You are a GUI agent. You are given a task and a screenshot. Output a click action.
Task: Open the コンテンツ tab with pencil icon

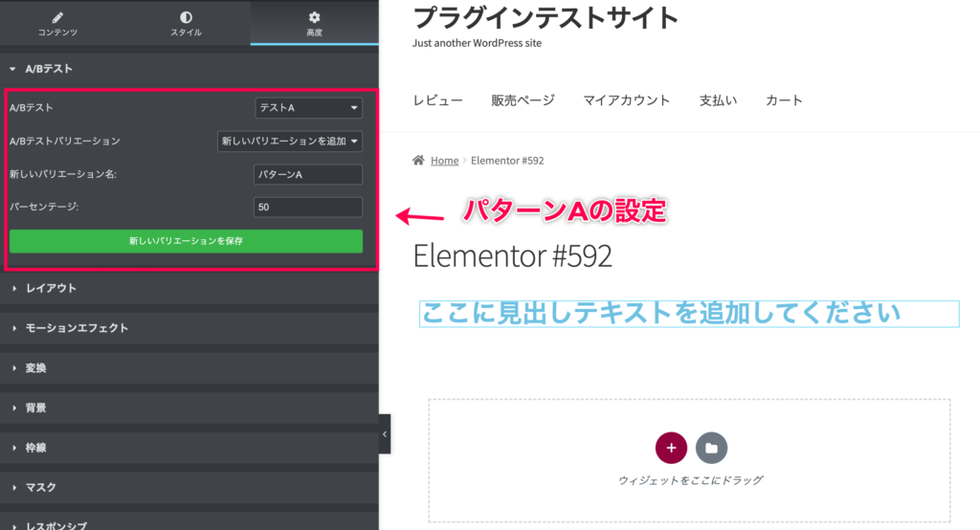(x=57, y=24)
